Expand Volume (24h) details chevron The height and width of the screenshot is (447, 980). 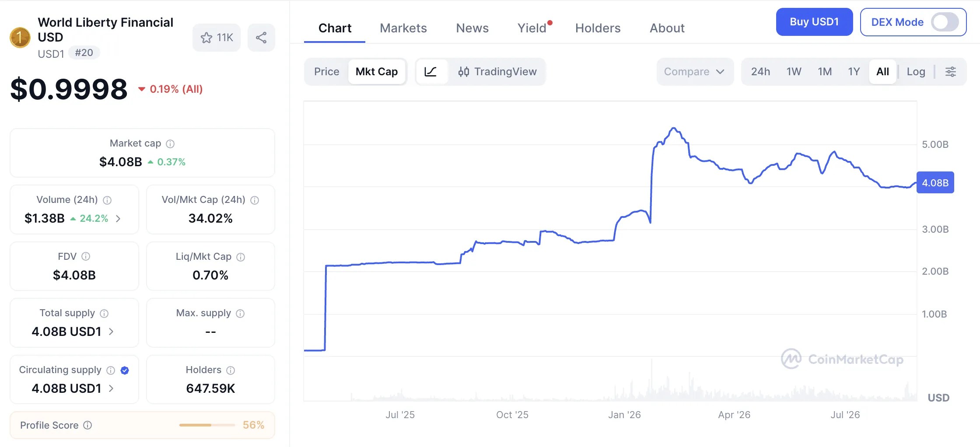point(118,219)
